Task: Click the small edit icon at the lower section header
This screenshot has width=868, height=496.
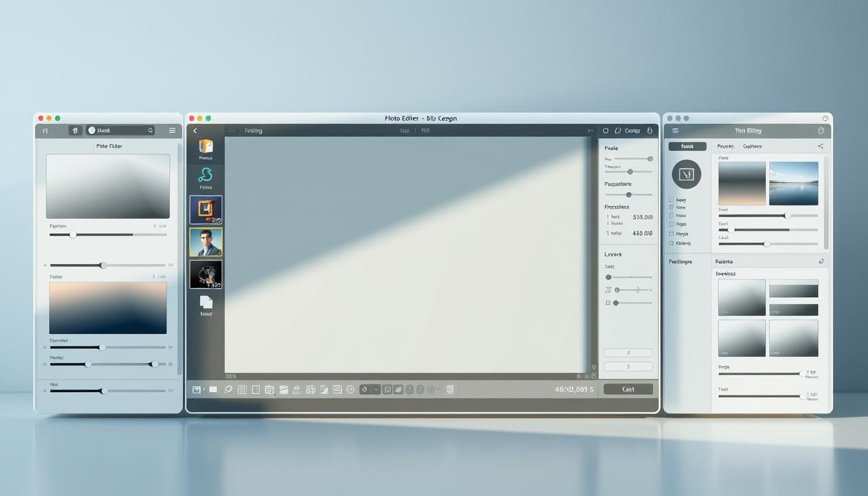Action: (x=821, y=262)
